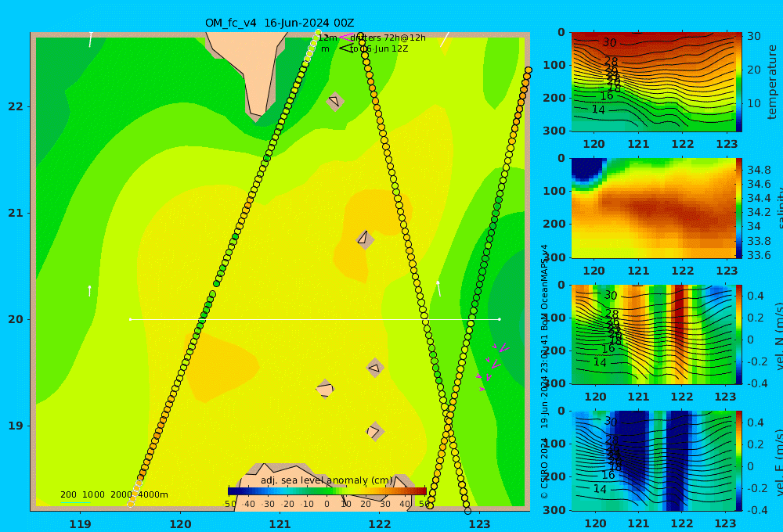Select the black arrow symbol in the legend

click(x=346, y=49)
